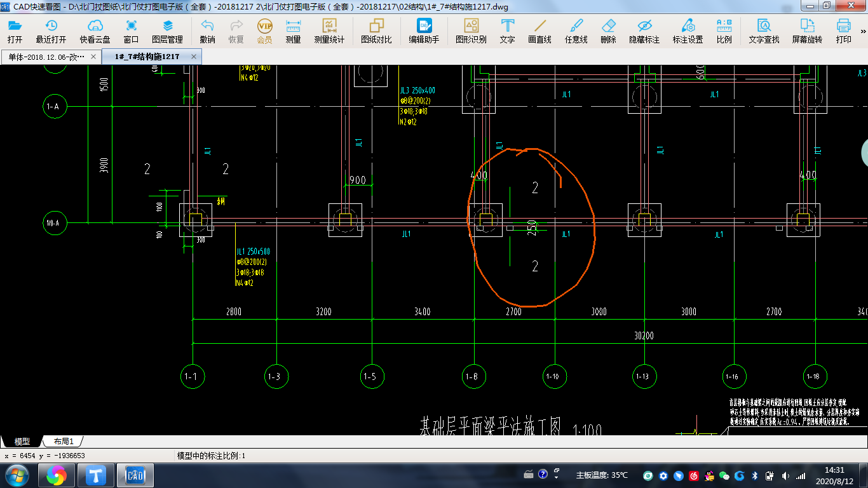
Task: Close the 1#_7#结构施1217 tab
Action: tap(194, 57)
